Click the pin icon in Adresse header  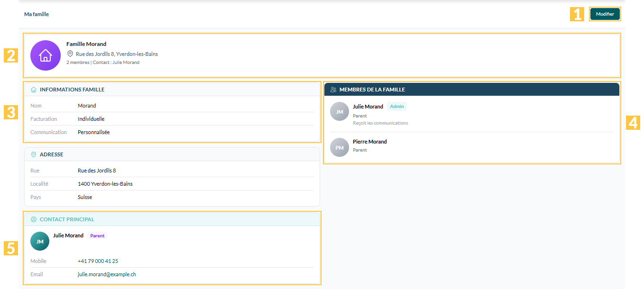tap(34, 154)
